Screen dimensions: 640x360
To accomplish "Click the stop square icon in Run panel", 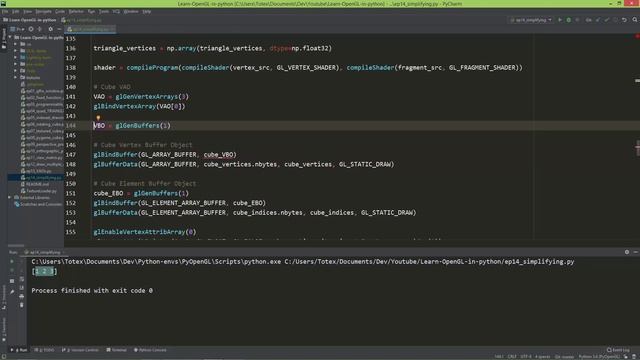I will (12, 281).
